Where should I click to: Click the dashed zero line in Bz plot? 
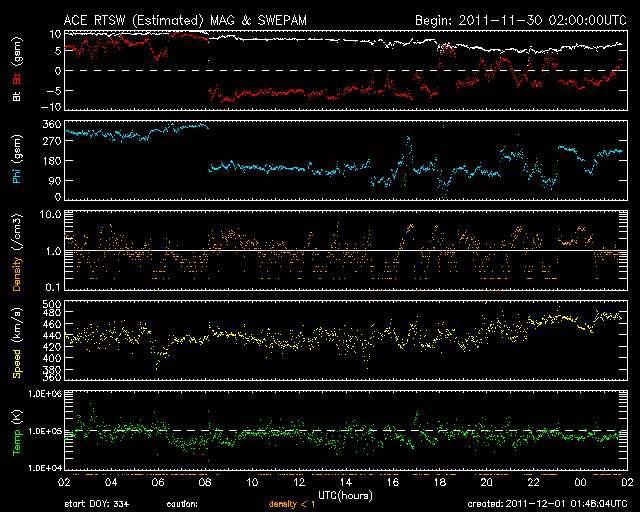pyautogui.click(x=346, y=71)
